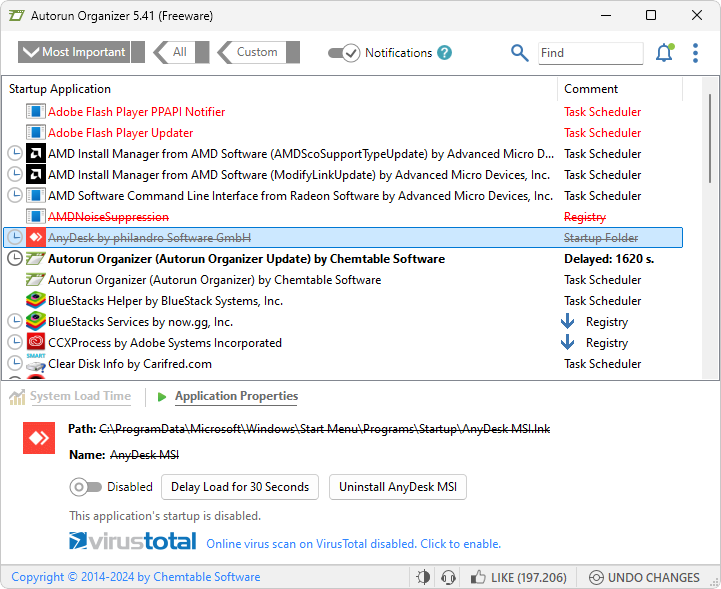This screenshot has width=721, height=589.
Task: Click the clock icon beside CCXProcess entry
Action: (x=15, y=343)
